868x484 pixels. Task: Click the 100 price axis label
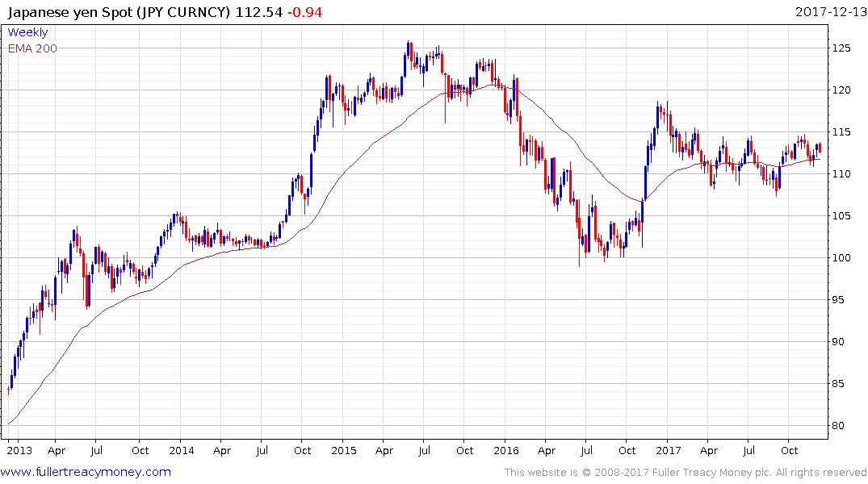coord(841,258)
